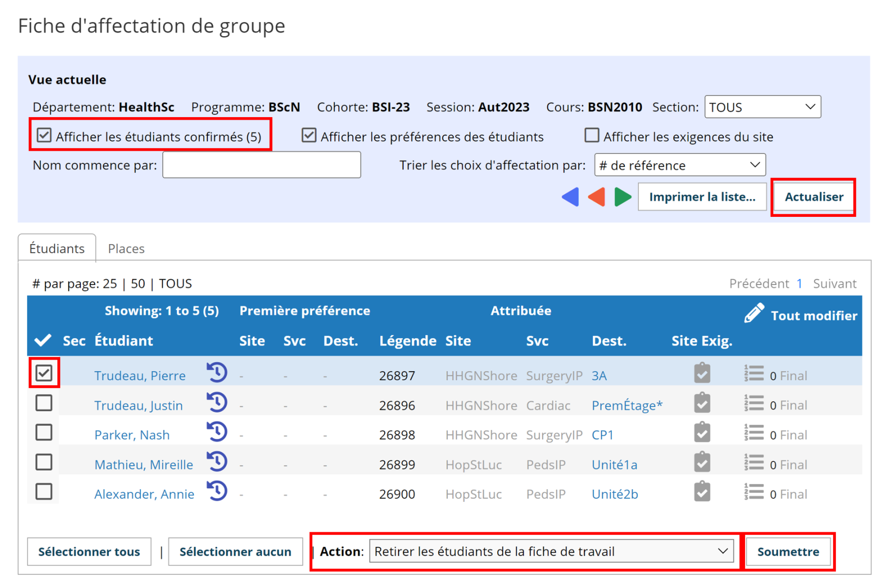Screen dimensions: 882x588
Task: Check the checkbox for Trudeau, Justin
Action: click(44, 403)
